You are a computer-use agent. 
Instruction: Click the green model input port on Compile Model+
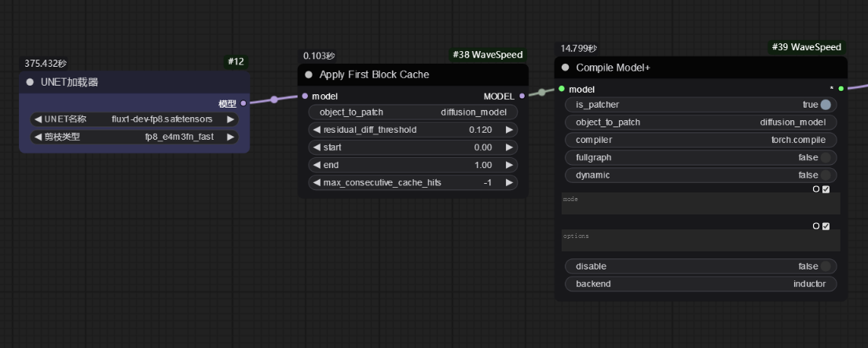[562, 89]
